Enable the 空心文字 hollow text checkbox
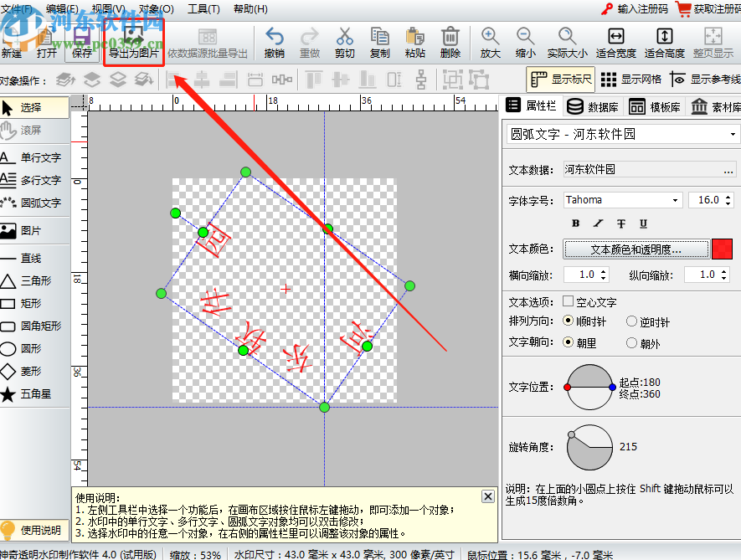Screen dimensions: 741x560 tap(569, 302)
